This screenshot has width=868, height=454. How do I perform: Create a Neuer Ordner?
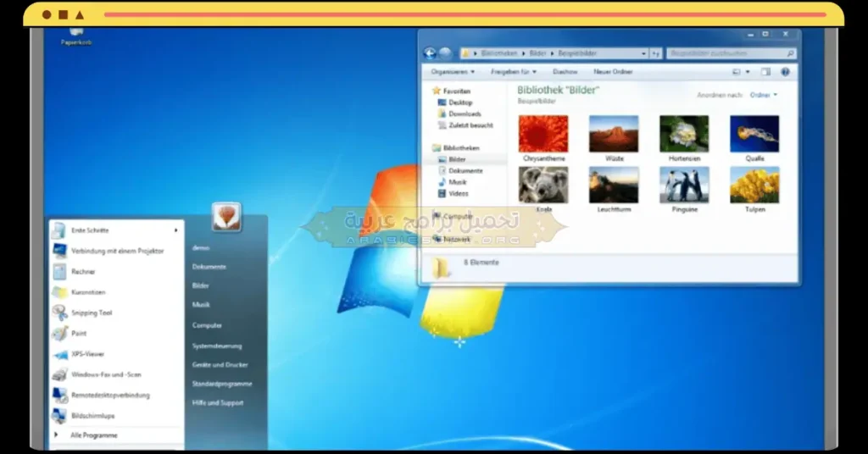pyautogui.click(x=613, y=72)
